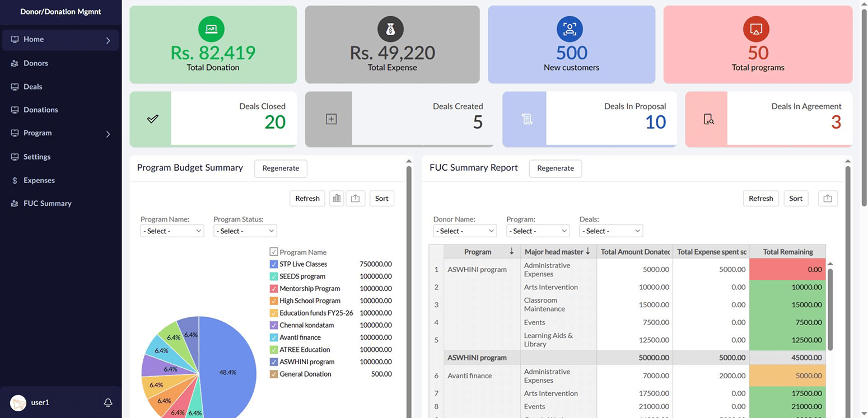Click the Deals In Agreement document icon
This screenshot has height=418, width=868.
pos(708,119)
